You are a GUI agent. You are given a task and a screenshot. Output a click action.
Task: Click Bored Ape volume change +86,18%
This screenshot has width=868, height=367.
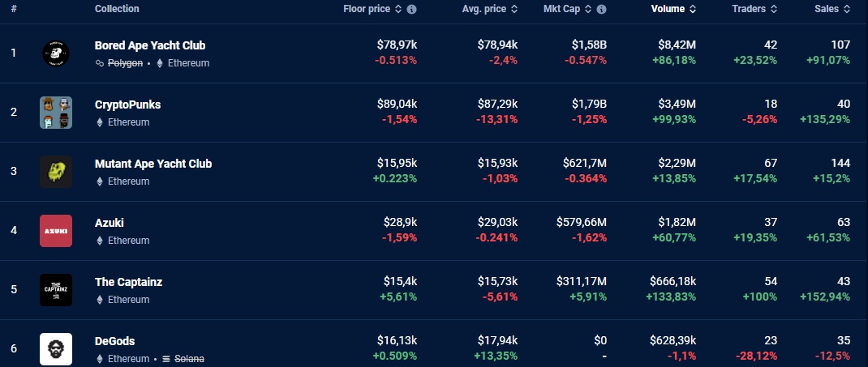[676, 60]
